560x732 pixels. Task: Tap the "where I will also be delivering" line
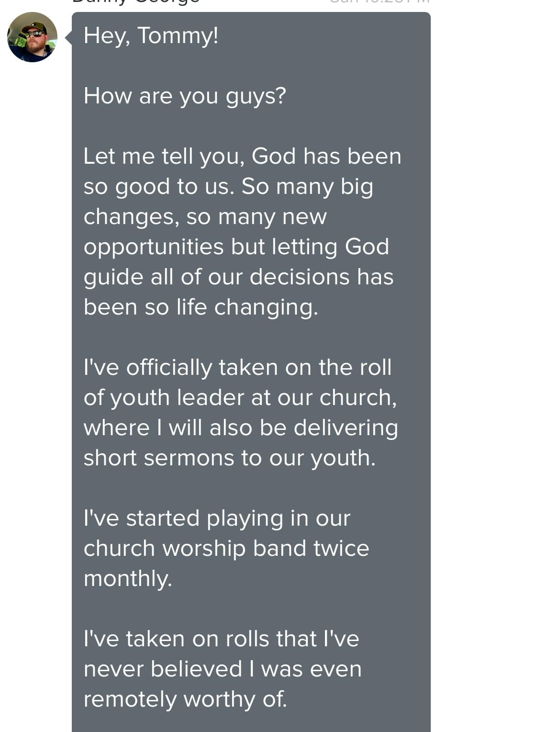[x=240, y=428]
